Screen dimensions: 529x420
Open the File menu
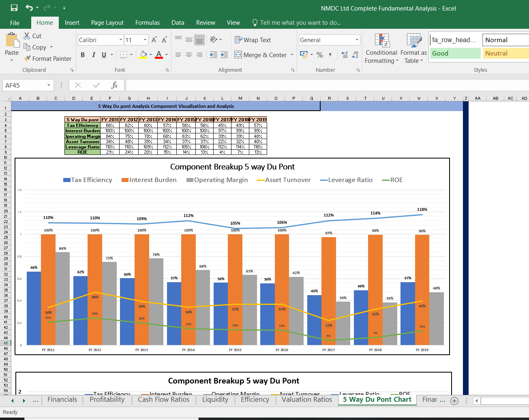pos(15,23)
